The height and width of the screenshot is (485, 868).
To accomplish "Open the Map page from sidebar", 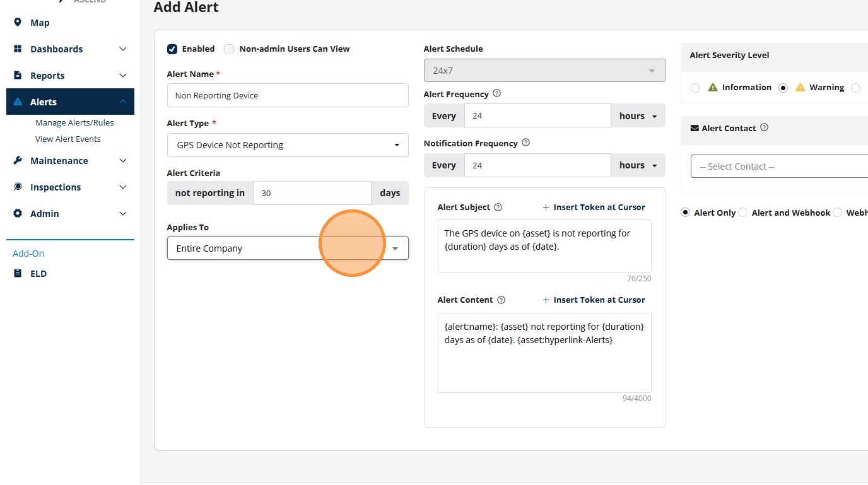I will (40, 23).
